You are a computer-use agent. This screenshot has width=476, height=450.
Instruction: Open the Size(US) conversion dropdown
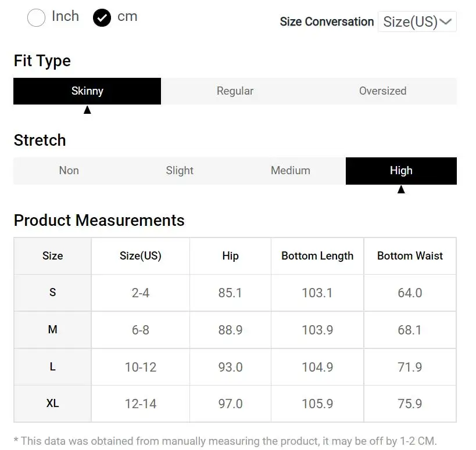pos(416,22)
